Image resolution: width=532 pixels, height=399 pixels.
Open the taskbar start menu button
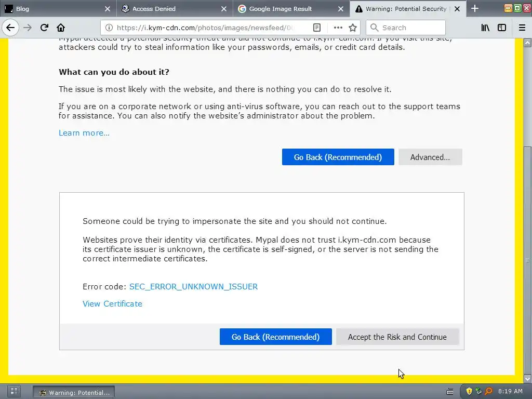(14, 391)
